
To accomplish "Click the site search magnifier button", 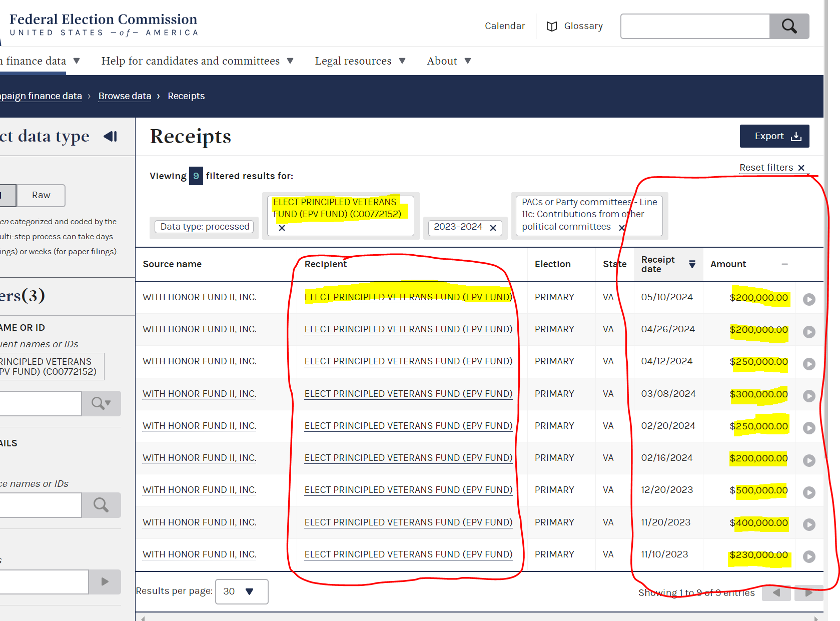I will (789, 26).
